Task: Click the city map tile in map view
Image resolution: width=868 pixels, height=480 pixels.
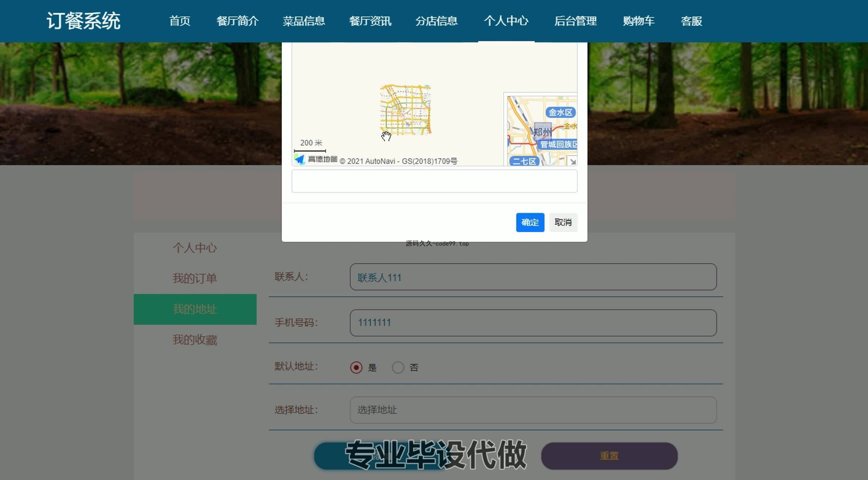Action: click(x=406, y=110)
